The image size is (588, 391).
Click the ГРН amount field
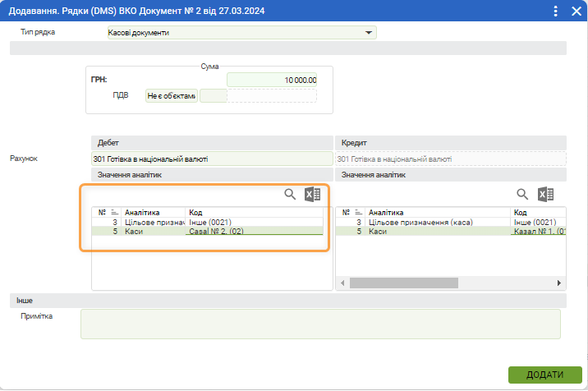[x=271, y=80]
